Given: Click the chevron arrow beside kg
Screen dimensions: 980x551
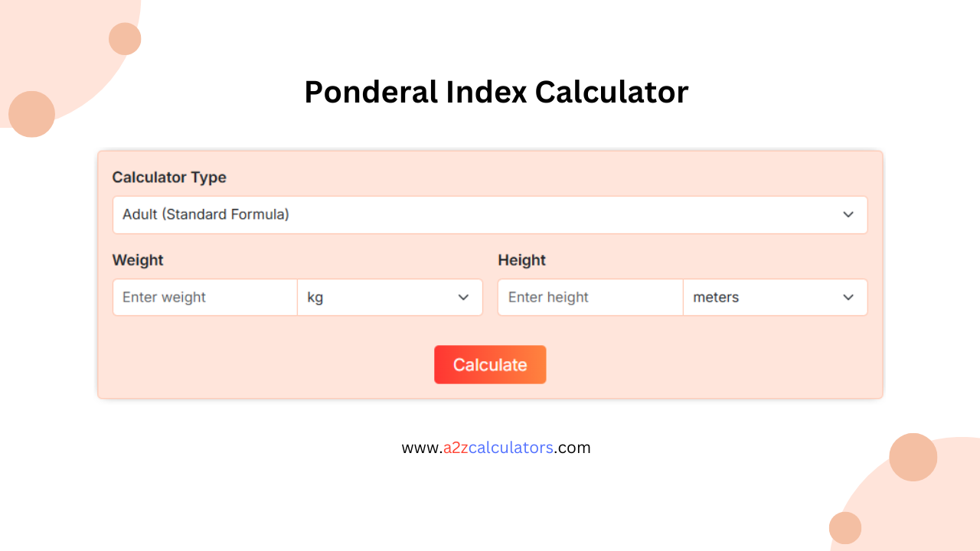Looking at the screenshot, I should pyautogui.click(x=463, y=297).
